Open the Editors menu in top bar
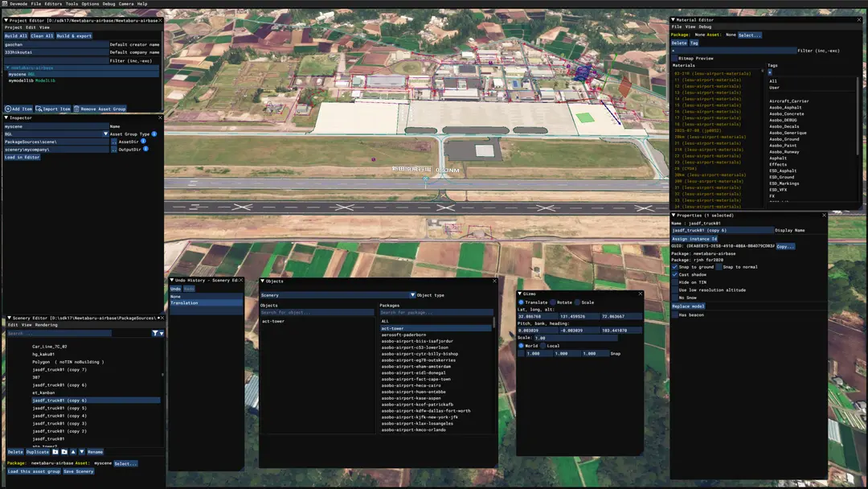This screenshot has width=868, height=489. tap(53, 3)
